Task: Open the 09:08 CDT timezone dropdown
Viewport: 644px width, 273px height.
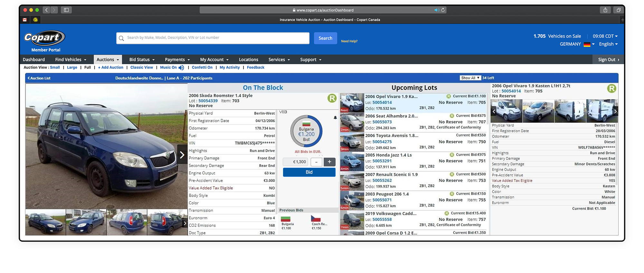Action: pos(605,36)
